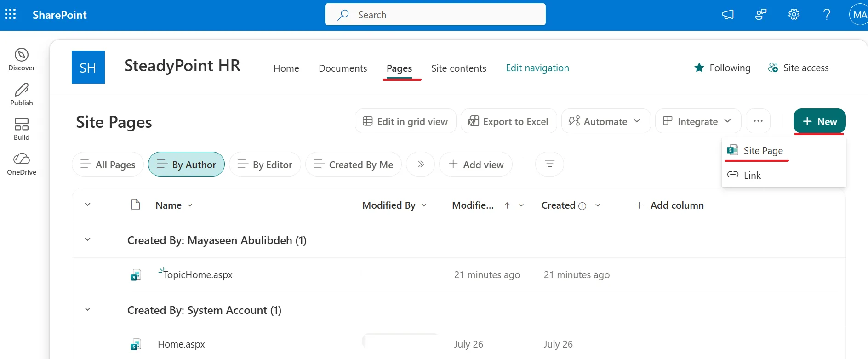The width and height of the screenshot is (868, 359).
Task: Click Add view
Action: (476, 165)
